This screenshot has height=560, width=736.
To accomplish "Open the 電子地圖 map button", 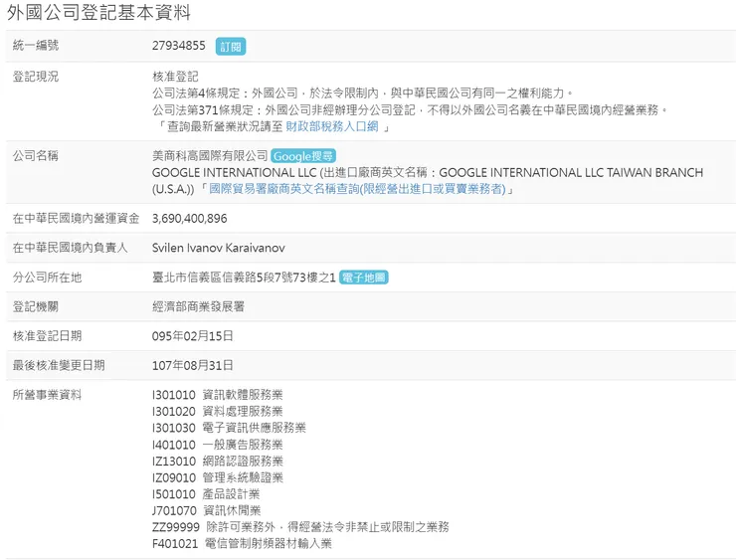I will [363, 278].
